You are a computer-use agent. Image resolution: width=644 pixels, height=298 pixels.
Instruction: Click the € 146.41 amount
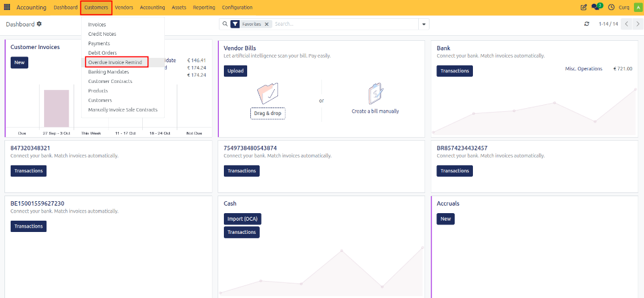pos(197,60)
